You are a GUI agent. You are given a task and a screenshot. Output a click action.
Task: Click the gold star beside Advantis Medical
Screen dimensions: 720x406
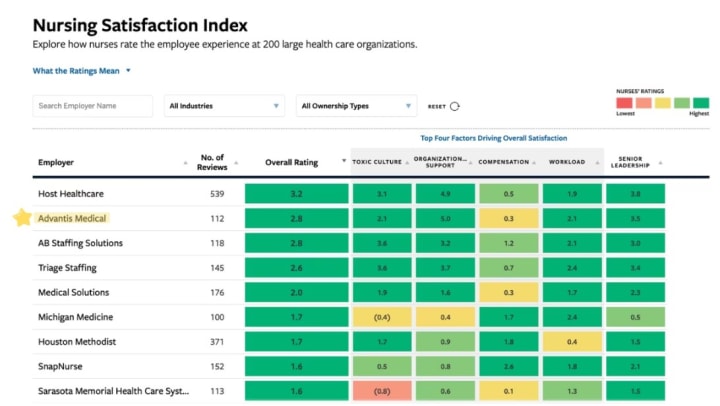22,218
